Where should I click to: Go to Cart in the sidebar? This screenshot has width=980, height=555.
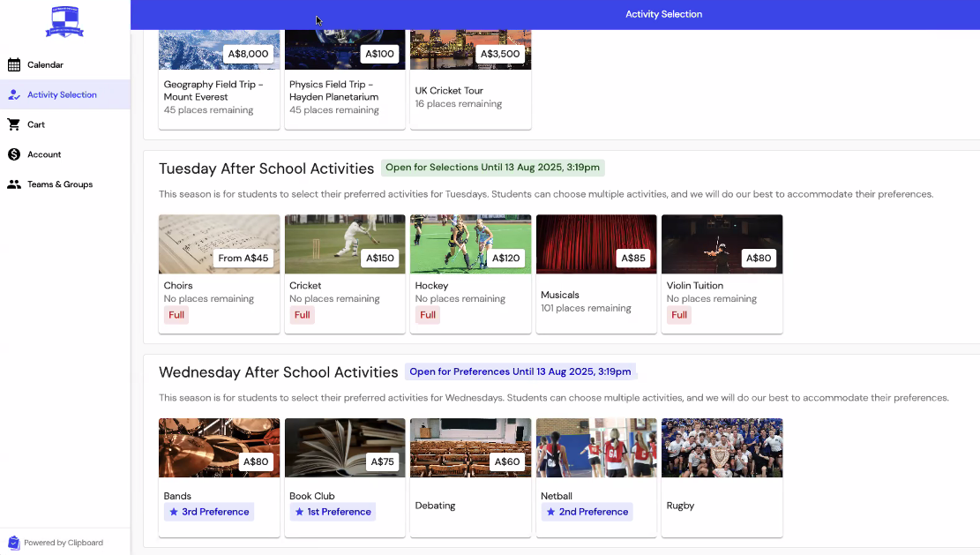(x=65, y=124)
